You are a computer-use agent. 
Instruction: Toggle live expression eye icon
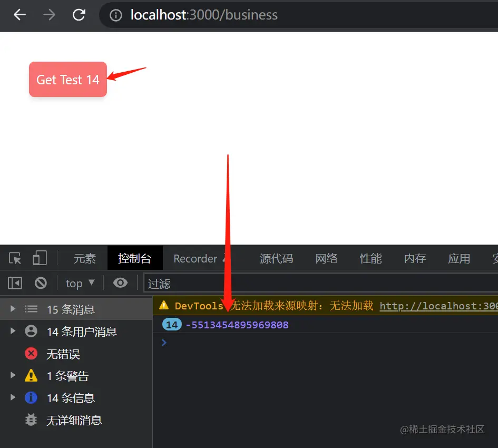pos(120,283)
